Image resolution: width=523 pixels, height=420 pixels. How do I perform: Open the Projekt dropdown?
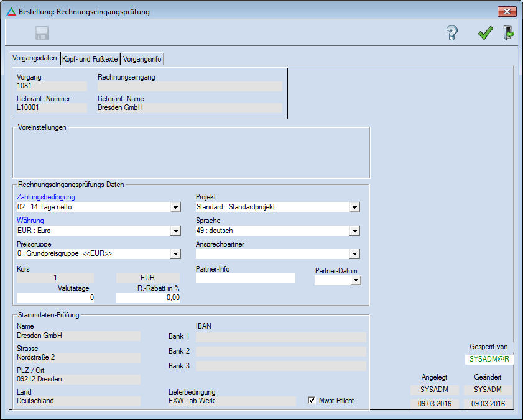coord(354,208)
